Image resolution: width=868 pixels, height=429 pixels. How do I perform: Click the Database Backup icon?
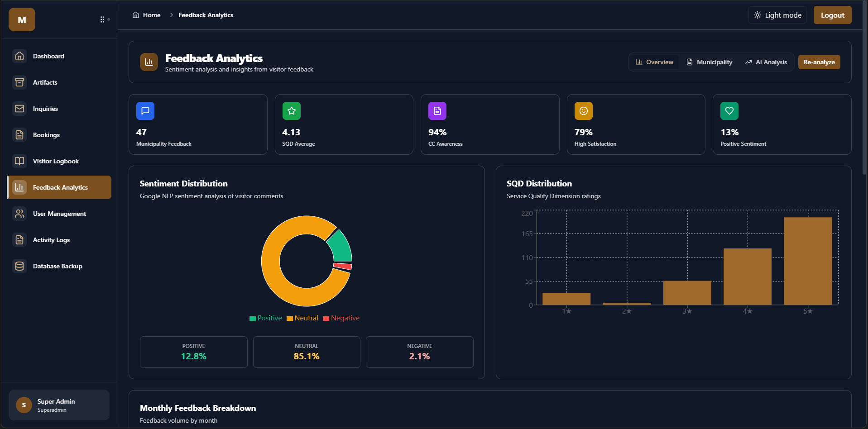point(19,266)
